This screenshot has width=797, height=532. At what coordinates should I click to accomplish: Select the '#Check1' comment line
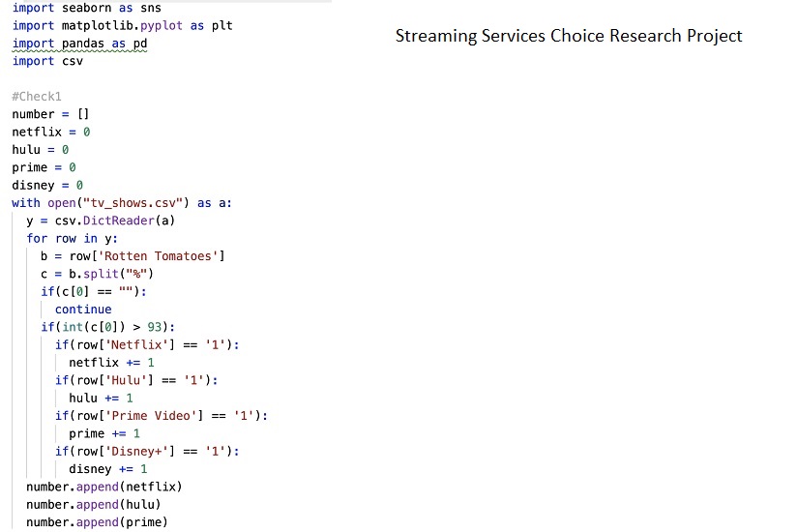coord(37,97)
